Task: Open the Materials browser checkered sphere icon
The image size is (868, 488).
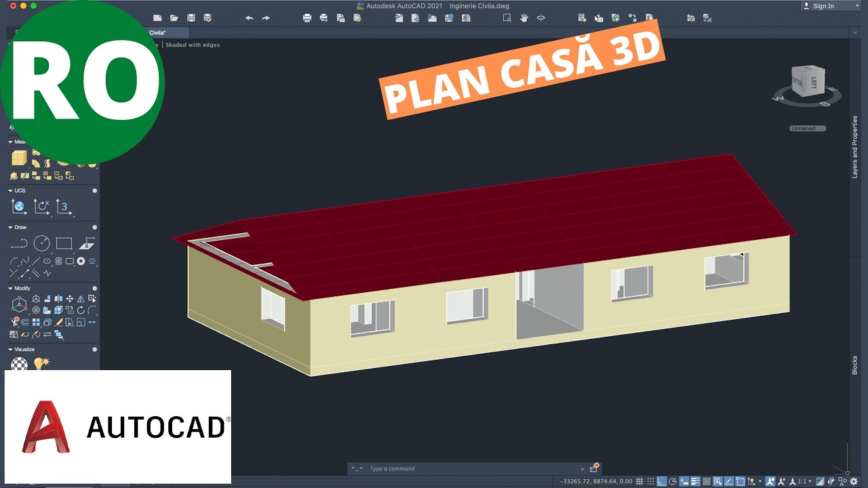Action: click(x=20, y=364)
